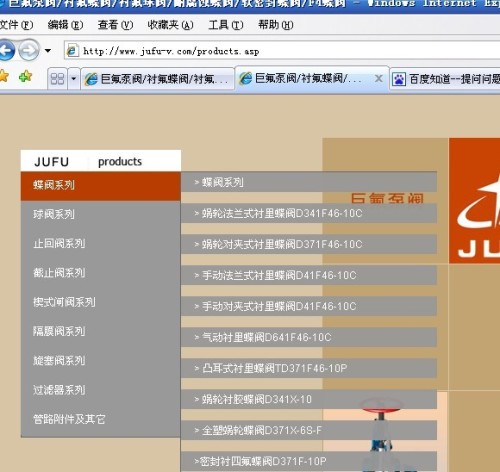Expand the tab list dropdown arrow
This screenshot has width=500, height=472.
74,79
